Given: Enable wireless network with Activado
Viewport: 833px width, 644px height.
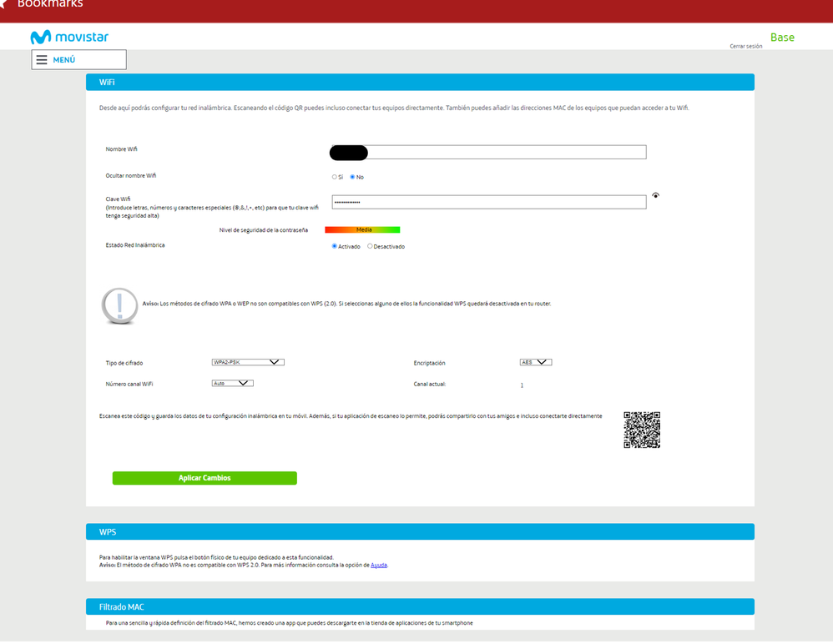Looking at the screenshot, I should [335, 246].
